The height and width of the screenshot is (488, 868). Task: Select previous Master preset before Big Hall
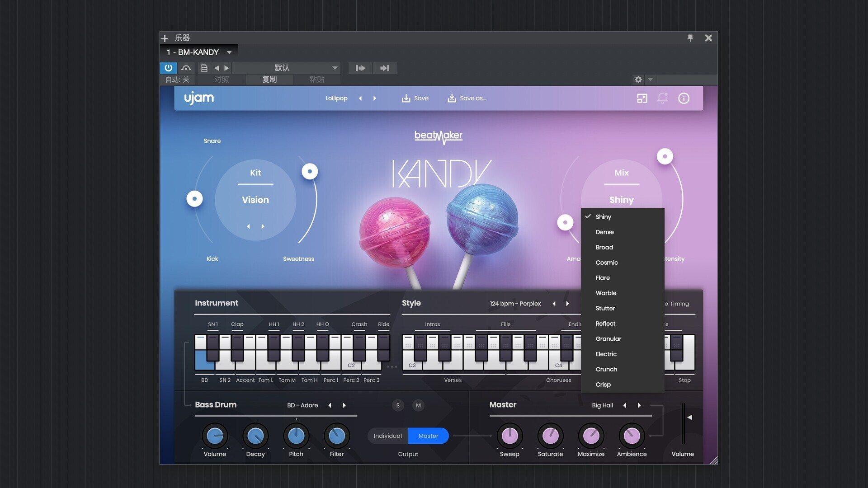coord(624,405)
